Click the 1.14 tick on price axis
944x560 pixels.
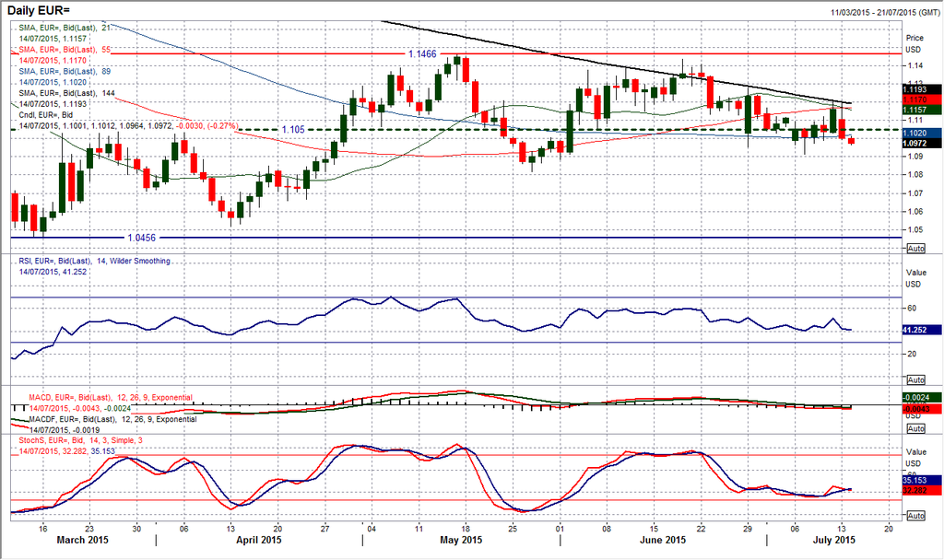point(915,65)
